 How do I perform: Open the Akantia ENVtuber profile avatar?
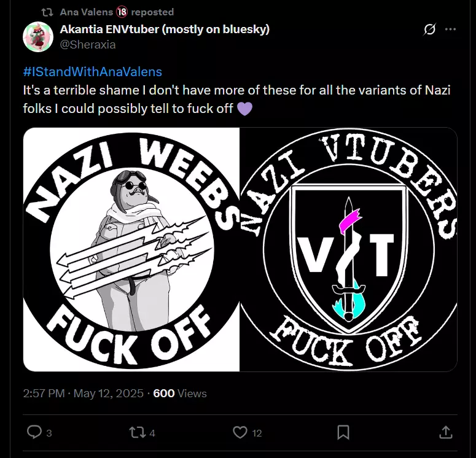(38, 37)
